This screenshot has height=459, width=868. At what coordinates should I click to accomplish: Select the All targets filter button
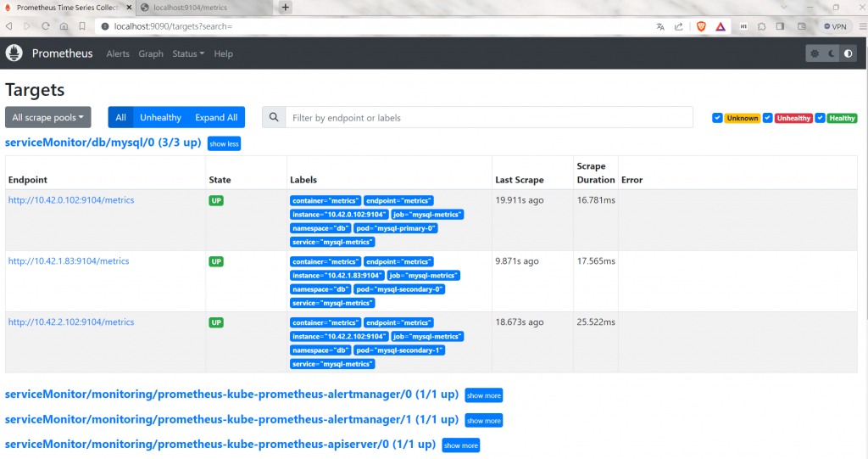tap(120, 118)
